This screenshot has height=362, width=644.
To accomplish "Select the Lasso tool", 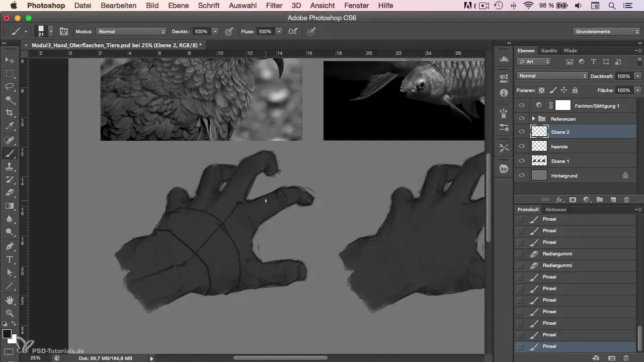I will (10, 86).
